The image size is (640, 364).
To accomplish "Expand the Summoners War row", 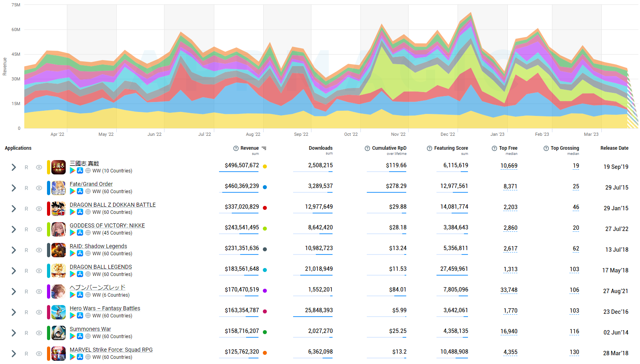I will point(14,333).
